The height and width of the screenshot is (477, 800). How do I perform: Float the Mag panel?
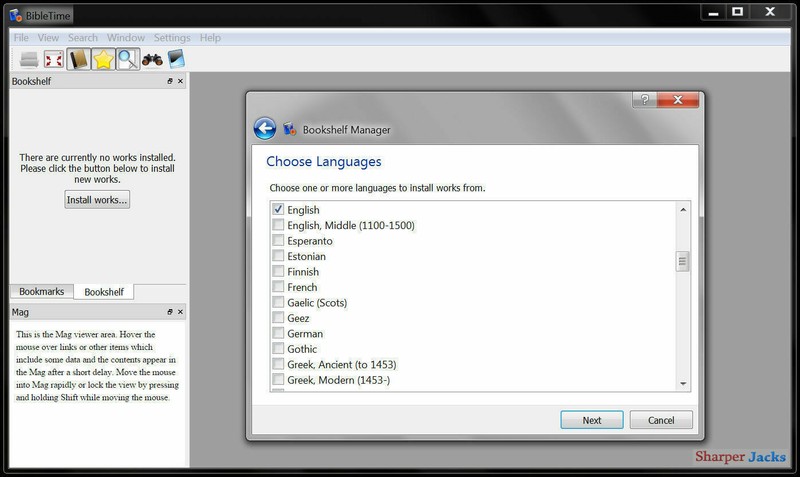coord(170,312)
